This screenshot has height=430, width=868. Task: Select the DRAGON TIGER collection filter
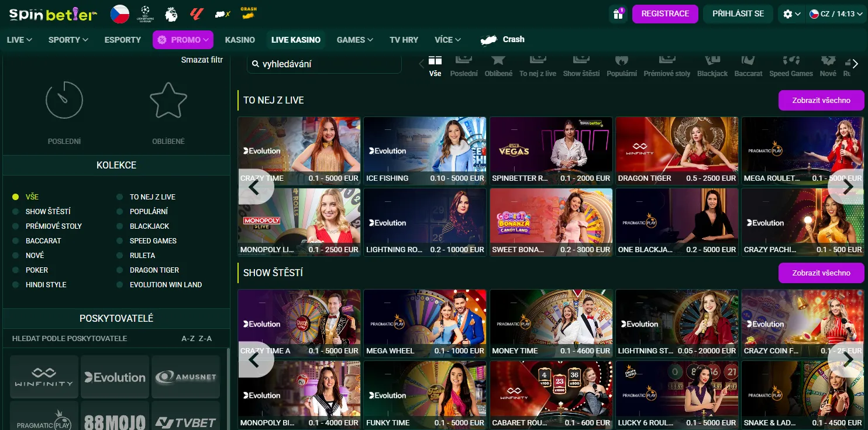pyautogui.click(x=148, y=270)
